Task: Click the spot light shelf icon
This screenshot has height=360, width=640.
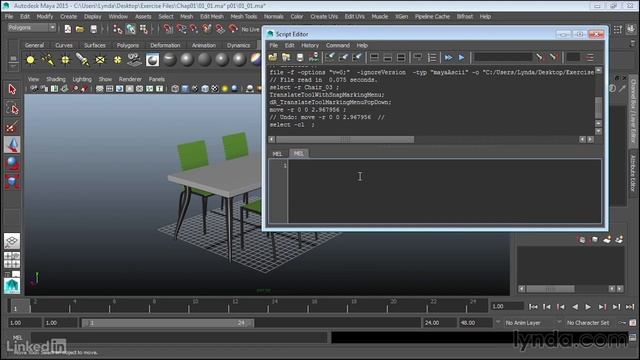Action: pyautogui.click(x=82, y=60)
